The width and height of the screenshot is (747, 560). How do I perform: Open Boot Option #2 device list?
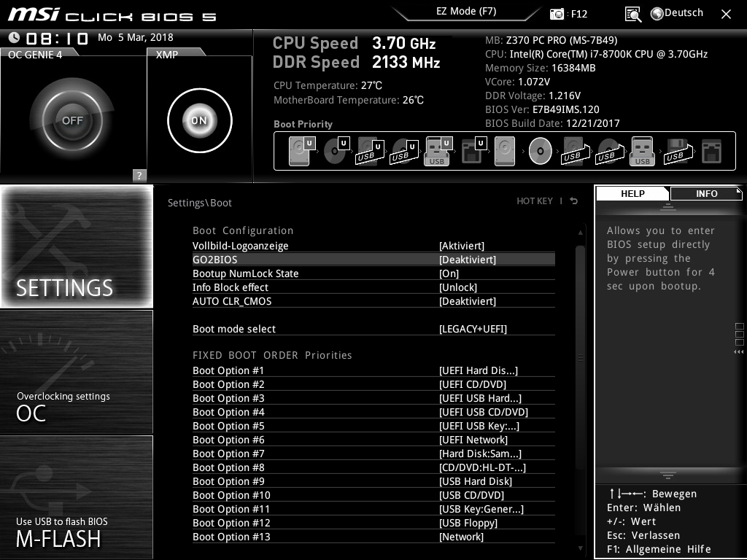point(373,384)
